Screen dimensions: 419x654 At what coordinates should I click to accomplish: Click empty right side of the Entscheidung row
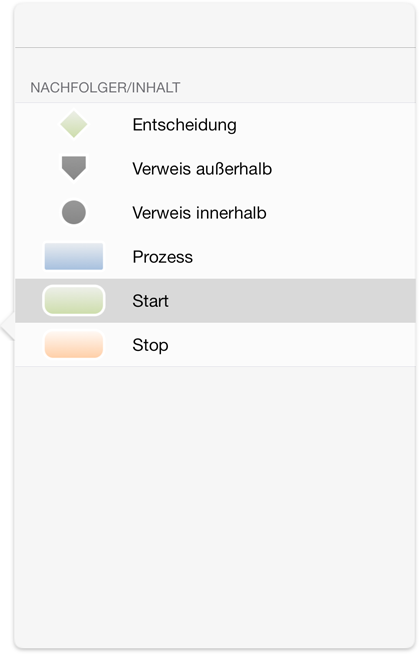point(325,125)
